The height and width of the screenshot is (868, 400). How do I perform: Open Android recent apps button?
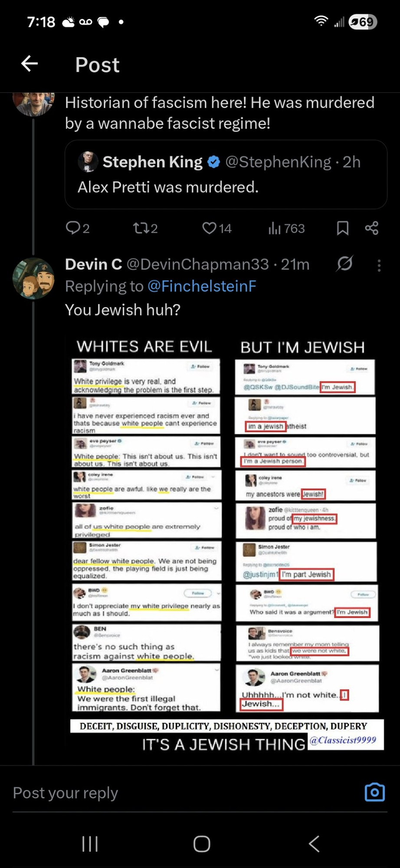[90, 844]
